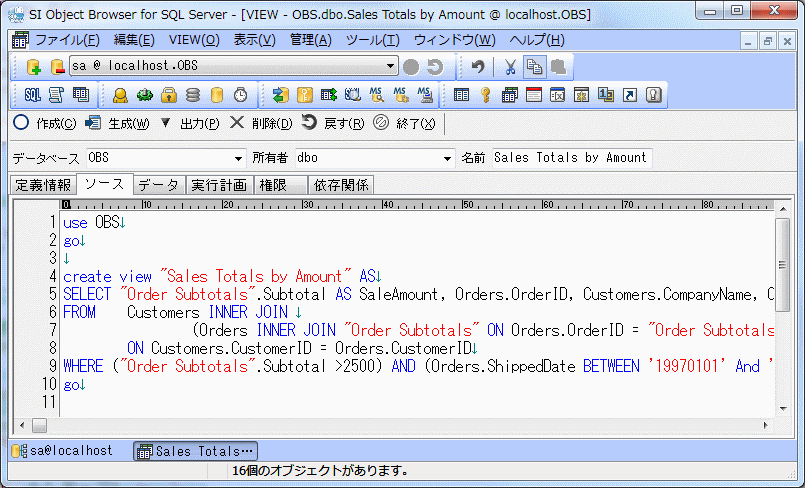Click the database connect icon with green plus

33,67
